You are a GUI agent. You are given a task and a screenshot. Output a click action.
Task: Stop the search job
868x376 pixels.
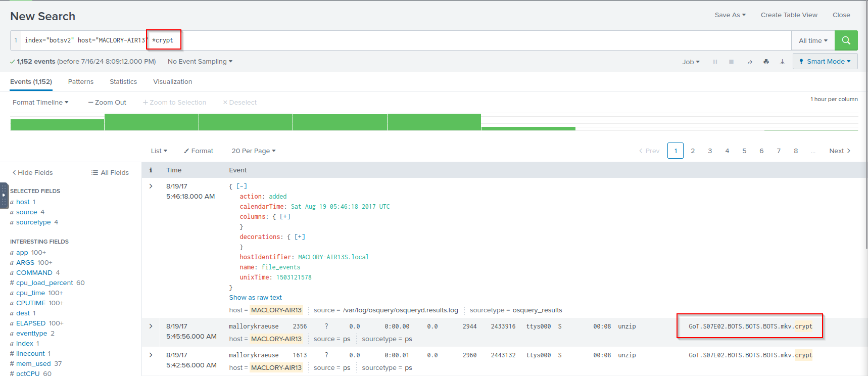[731, 62]
